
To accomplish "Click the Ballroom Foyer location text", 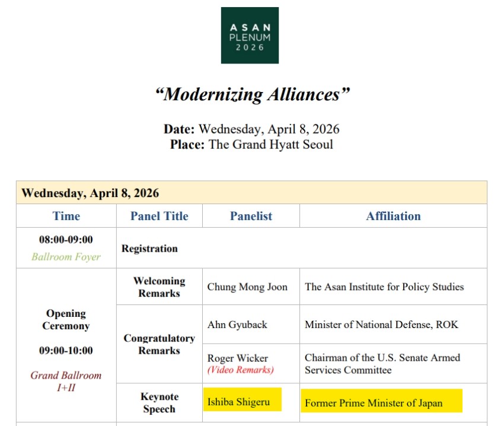I will tap(66, 257).
